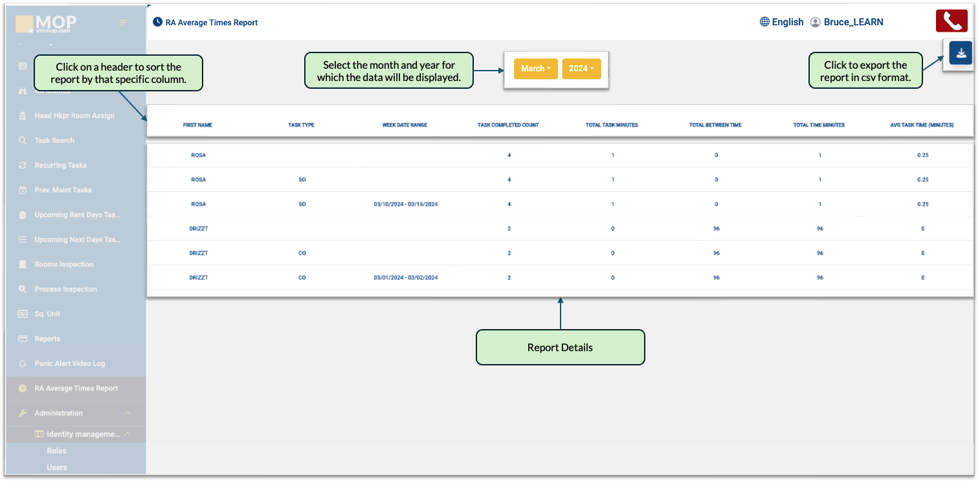Open the March month dropdown
Image resolution: width=980 pixels, height=482 pixels.
pos(535,69)
